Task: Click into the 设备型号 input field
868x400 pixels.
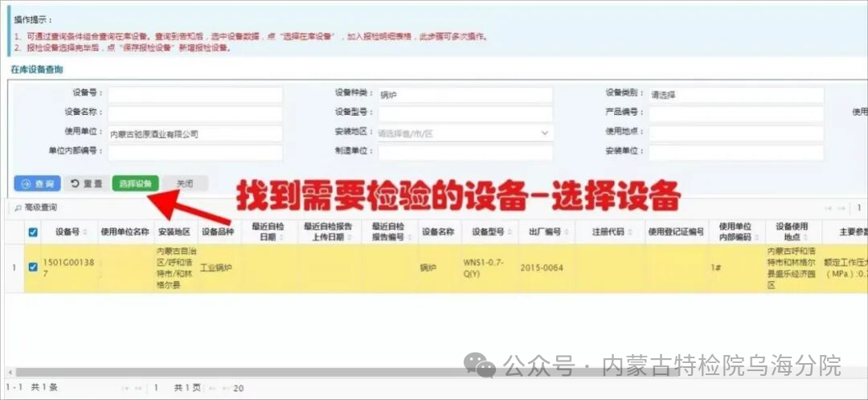Action: click(x=465, y=114)
